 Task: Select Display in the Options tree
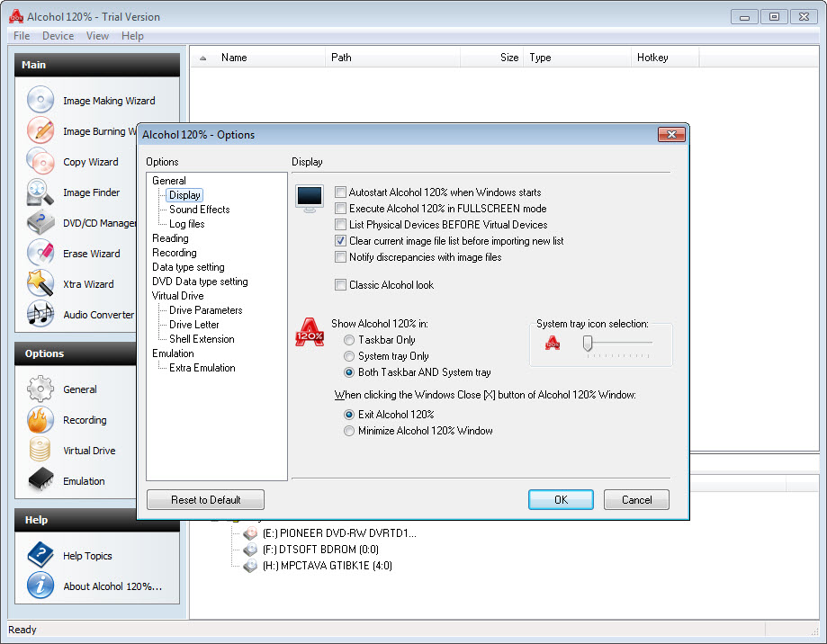pos(184,195)
